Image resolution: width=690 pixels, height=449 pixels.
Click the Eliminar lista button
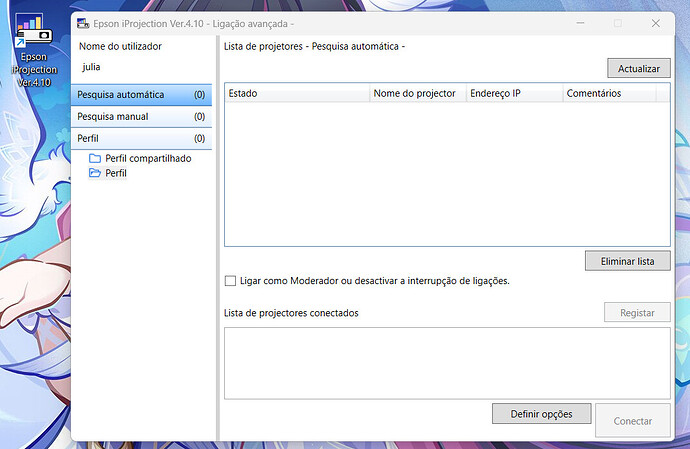(628, 261)
